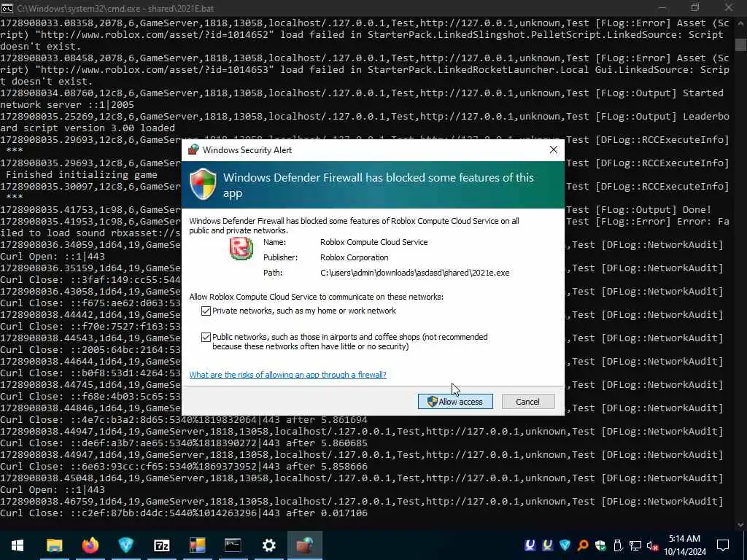Open the clock showing 5:14 AM
This screenshot has width=747, height=560.
684,545
